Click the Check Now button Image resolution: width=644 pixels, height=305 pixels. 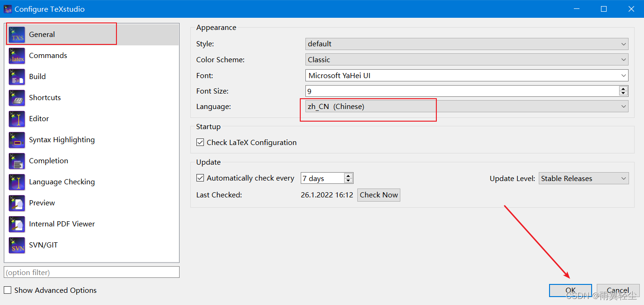point(379,195)
